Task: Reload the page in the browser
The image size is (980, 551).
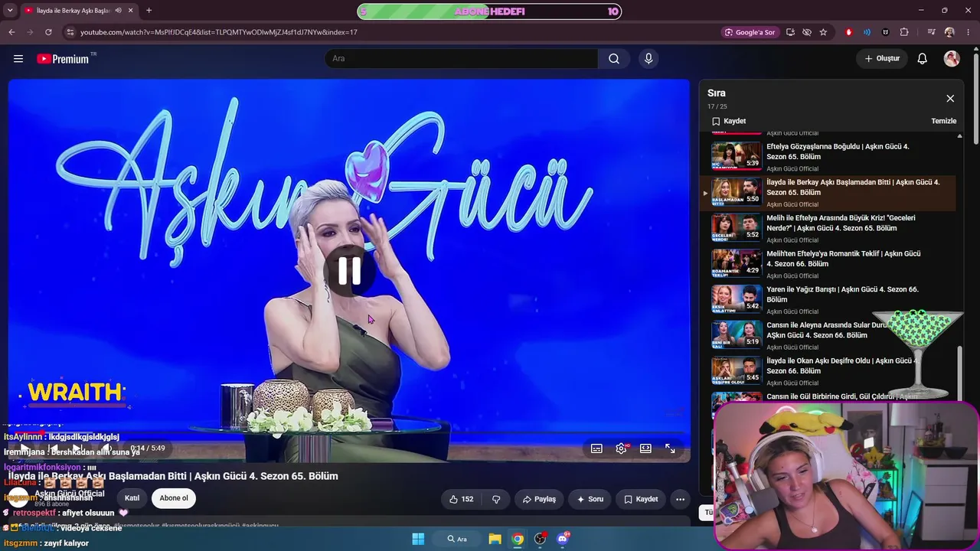Action: click(48, 32)
